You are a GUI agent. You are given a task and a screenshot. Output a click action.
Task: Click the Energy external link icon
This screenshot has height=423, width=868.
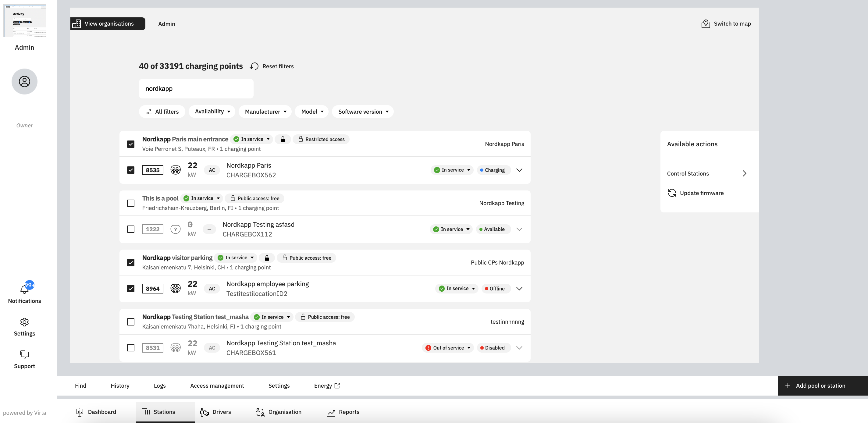(337, 386)
